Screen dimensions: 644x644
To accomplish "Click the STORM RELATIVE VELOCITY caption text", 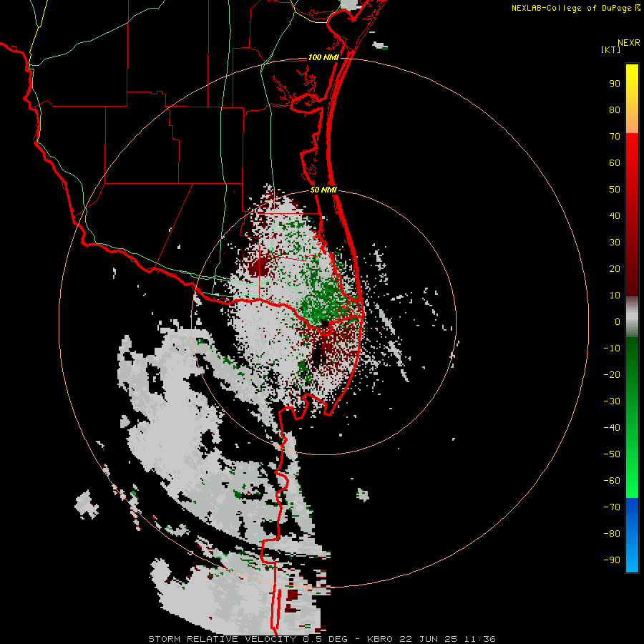I will pos(223,639).
